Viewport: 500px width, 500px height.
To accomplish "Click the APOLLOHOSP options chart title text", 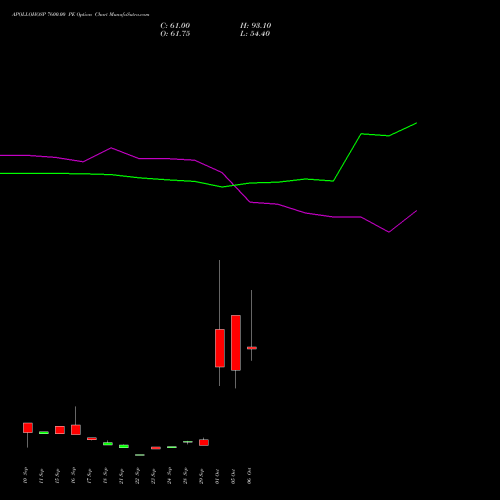I will tap(81, 15).
